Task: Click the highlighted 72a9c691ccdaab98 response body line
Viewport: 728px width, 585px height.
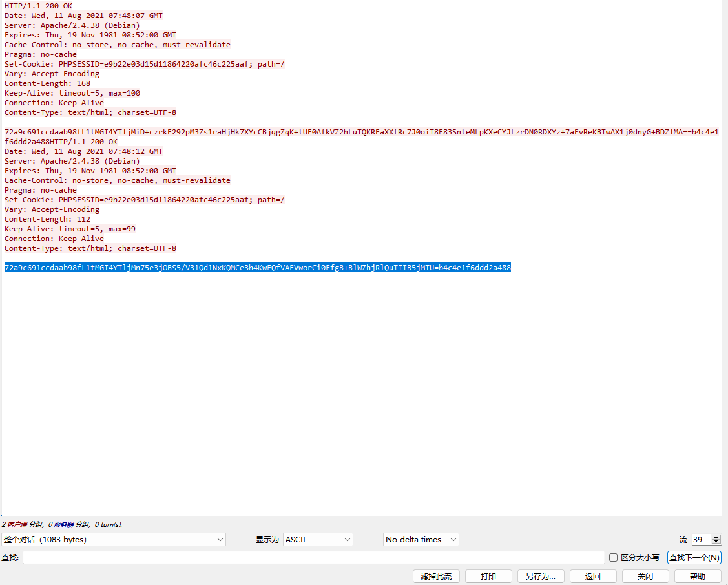Action: 258,268
